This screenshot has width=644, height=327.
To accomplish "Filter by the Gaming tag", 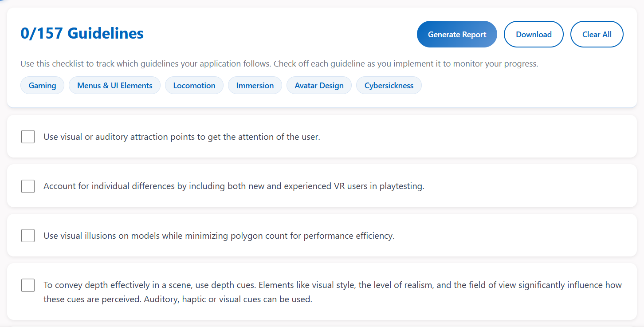I will point(43,86).
